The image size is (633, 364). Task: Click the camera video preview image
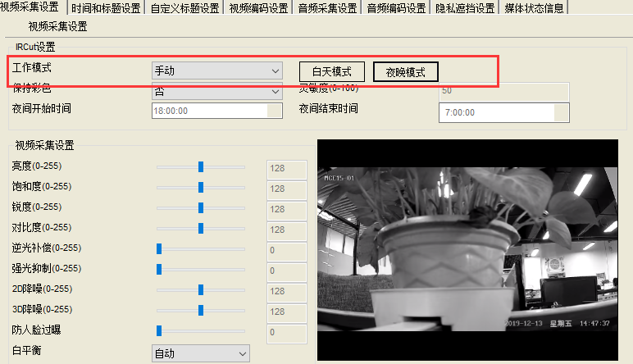(x=467, y=250)
